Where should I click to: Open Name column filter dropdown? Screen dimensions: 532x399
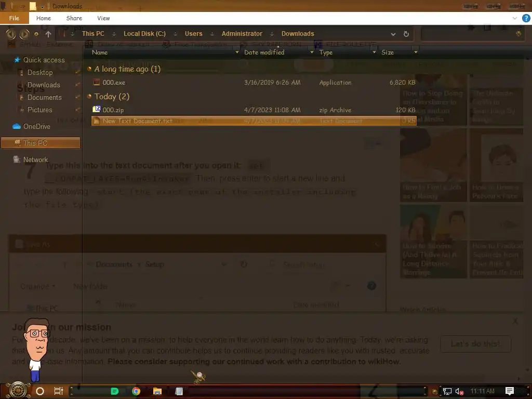tap(237, 52)
